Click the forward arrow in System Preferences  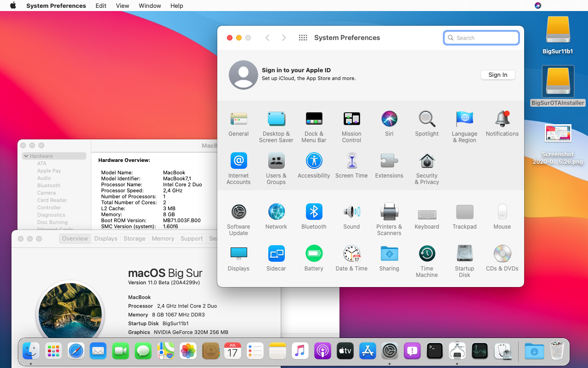284,38
